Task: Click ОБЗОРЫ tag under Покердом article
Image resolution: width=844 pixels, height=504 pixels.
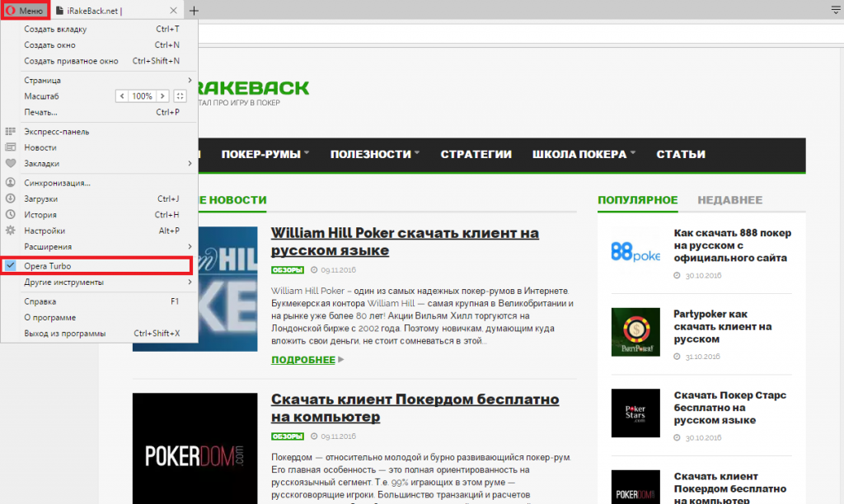Action: [288, 436]
